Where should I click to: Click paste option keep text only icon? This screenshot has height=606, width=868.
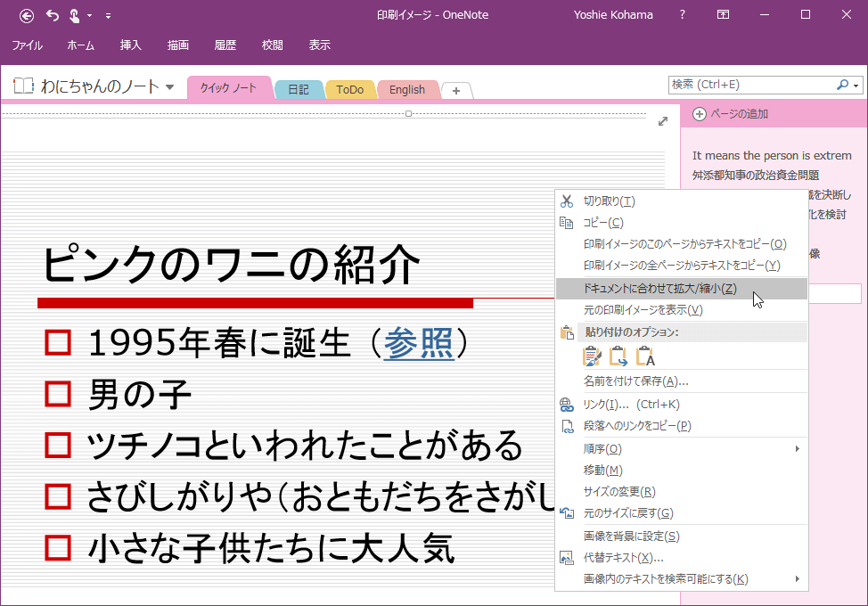point(645,356)
